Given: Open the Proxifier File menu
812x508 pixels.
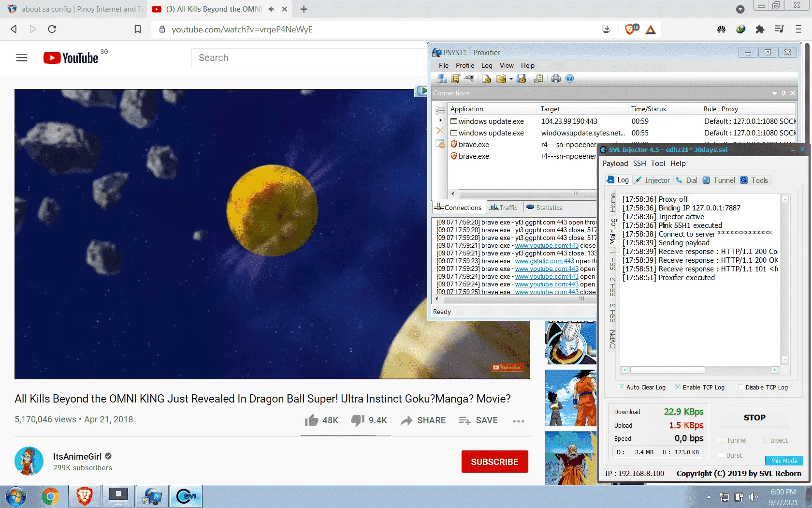Looking at the screenshot, I should (x=444, y=65).
